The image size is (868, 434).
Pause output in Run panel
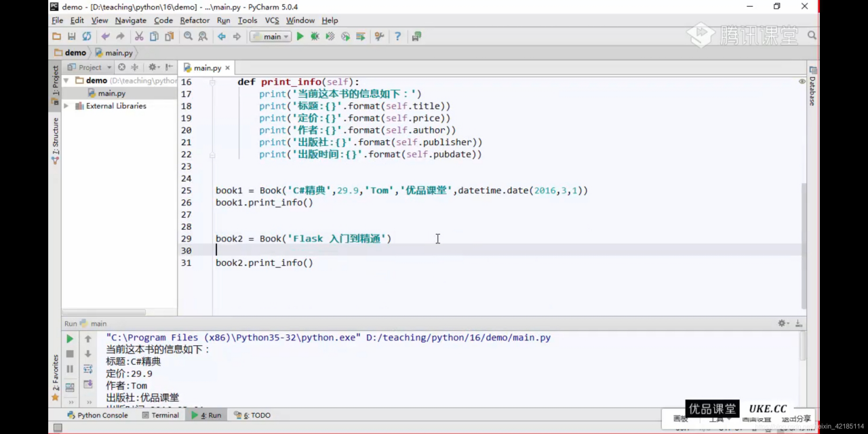click(70, 370)
